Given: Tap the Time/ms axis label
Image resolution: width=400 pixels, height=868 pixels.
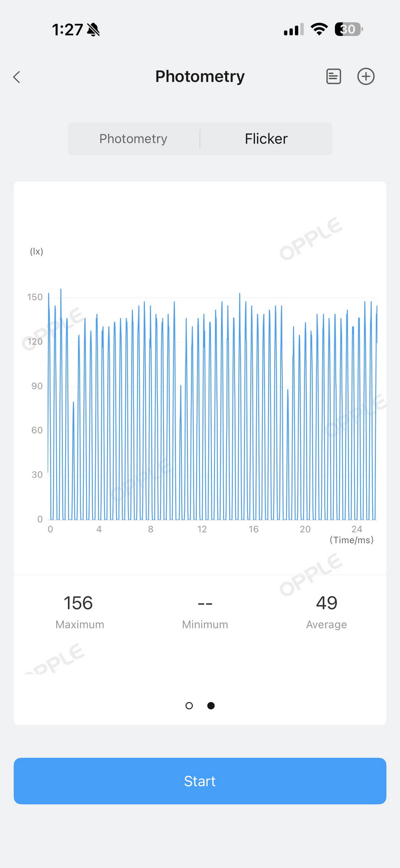Looking at the screenshot, I should (352, 540).
